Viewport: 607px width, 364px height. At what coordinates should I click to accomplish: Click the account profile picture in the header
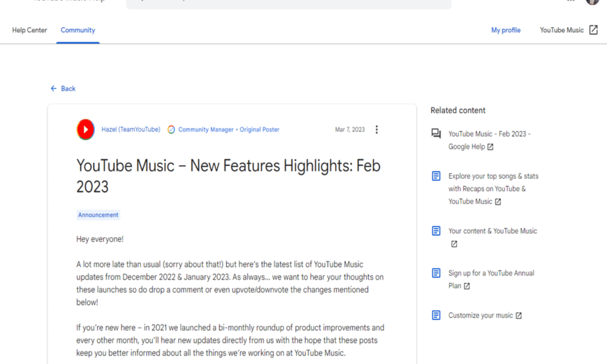click(592, 2)
